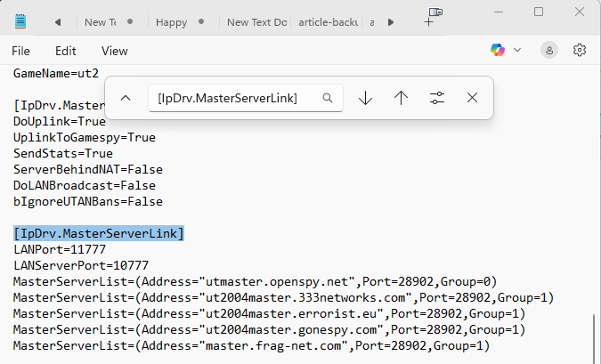Click the ServerBehindNAT=False line
601x364 pixels.
(88, 170)
